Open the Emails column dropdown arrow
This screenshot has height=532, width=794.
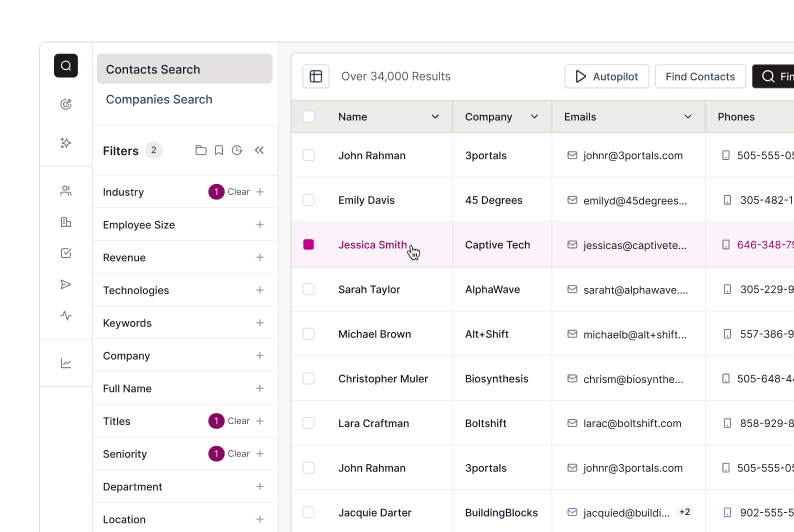click(x=688, y=116)
